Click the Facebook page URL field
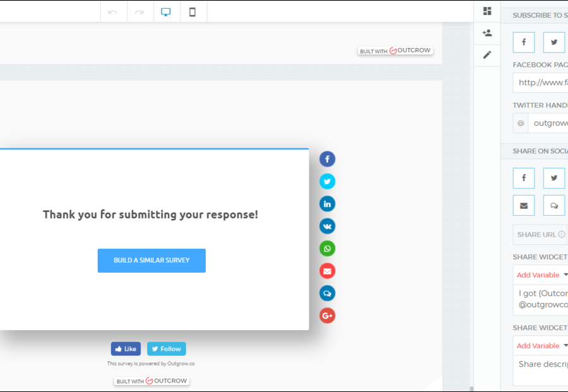 pos(541,83)
